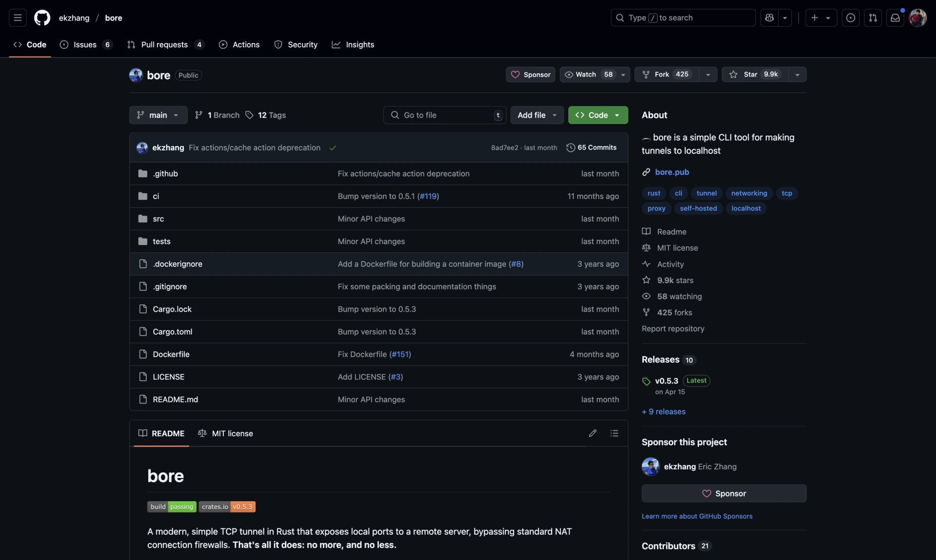Click the wide Sponsor heart button

point(724,494)
